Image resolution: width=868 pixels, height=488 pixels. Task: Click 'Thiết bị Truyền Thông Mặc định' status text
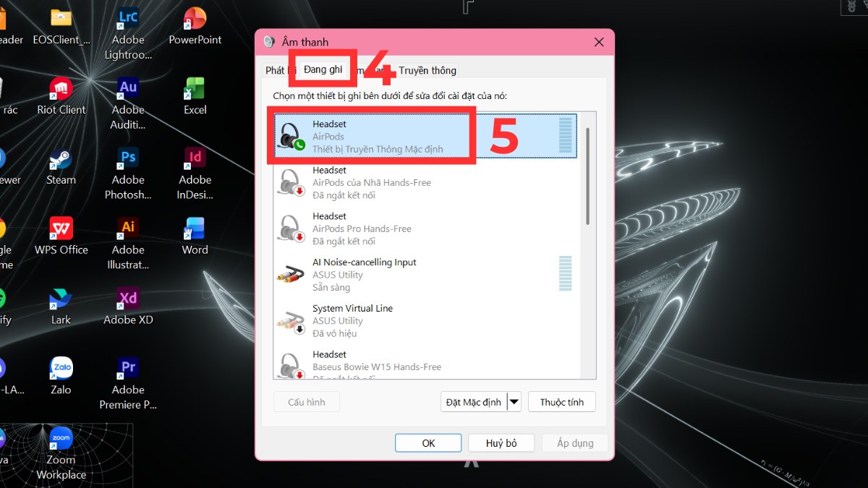(x=378, y=150)
